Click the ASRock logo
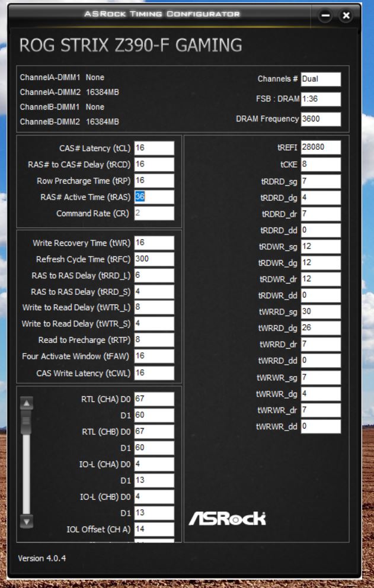Image resolution: width=374 pixels, height=588 pixels. (227, 519)
